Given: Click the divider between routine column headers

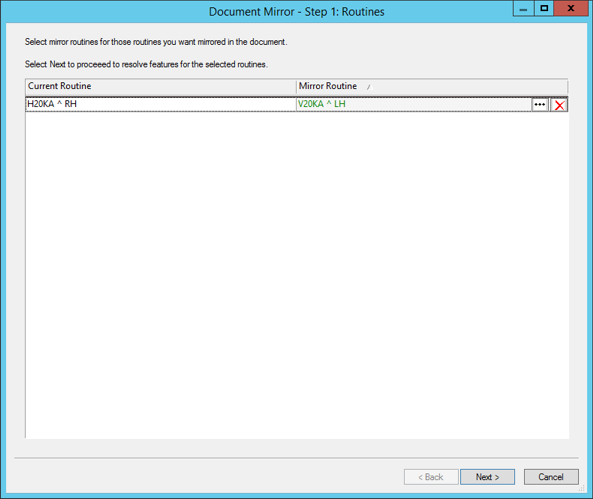Looking at the screenshot, I should click(x=296, y=86).
